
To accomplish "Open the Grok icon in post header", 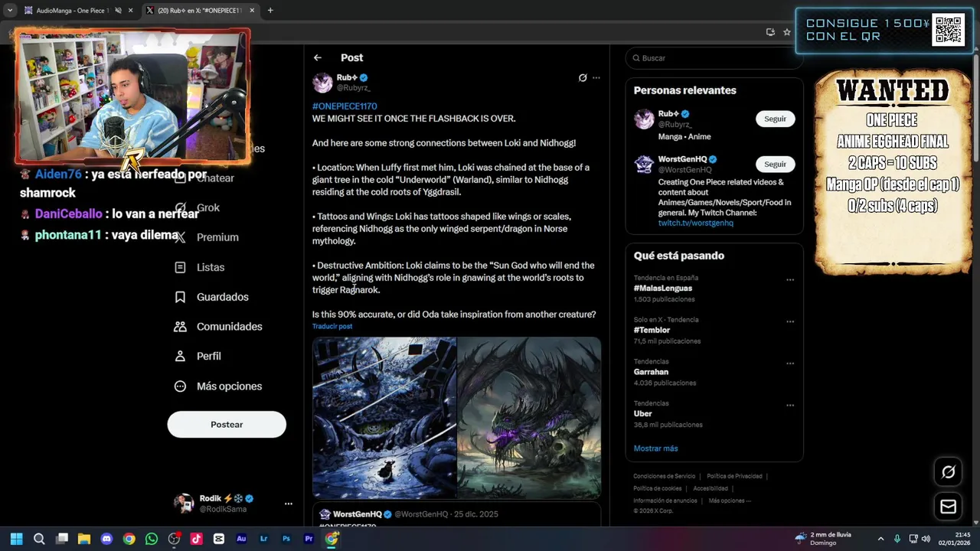I will tap(583, 78).
